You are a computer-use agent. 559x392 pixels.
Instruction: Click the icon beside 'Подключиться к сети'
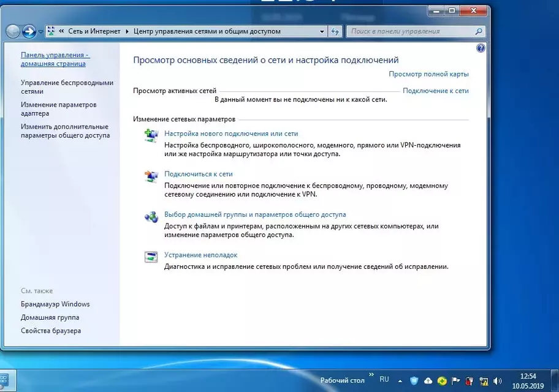click(x=151, y=176)
